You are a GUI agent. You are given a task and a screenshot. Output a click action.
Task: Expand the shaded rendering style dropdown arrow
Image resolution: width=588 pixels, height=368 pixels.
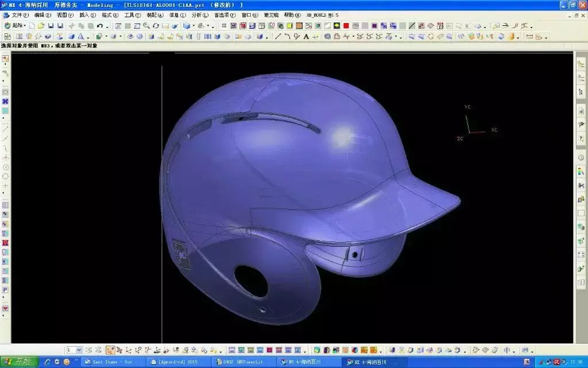(194, 26)
